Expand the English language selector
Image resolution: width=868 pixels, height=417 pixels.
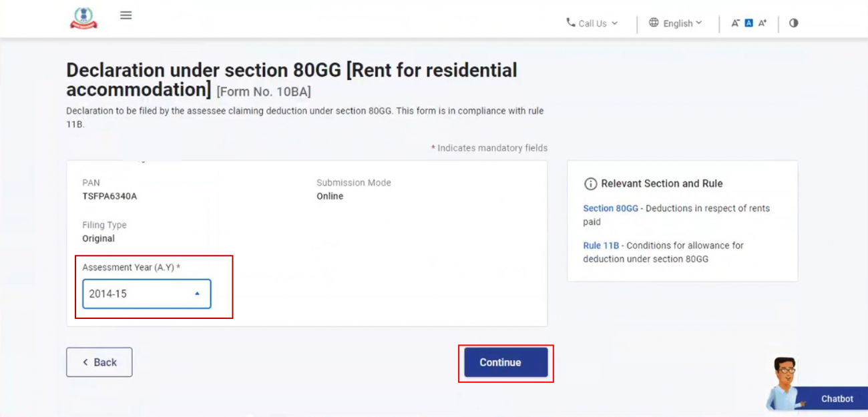676,23
